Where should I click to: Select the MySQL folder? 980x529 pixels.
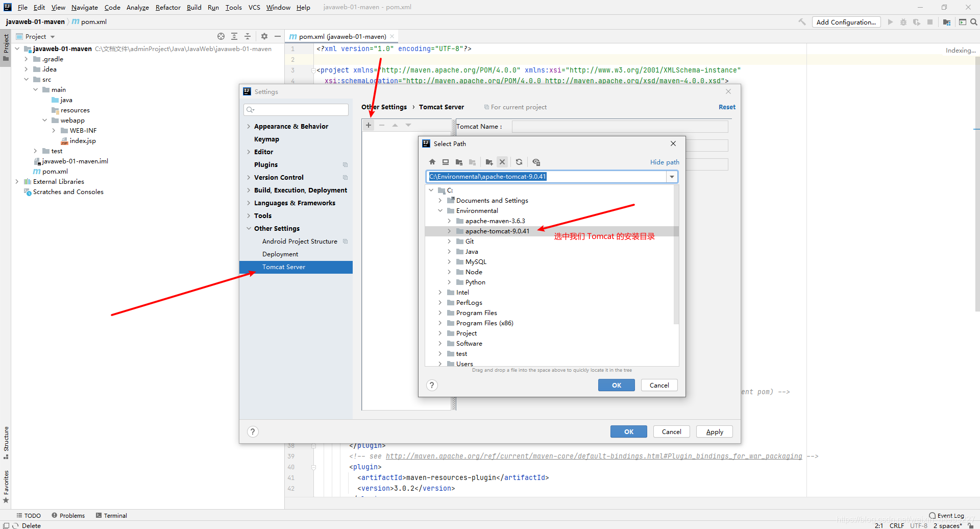(x=476, y=262)
